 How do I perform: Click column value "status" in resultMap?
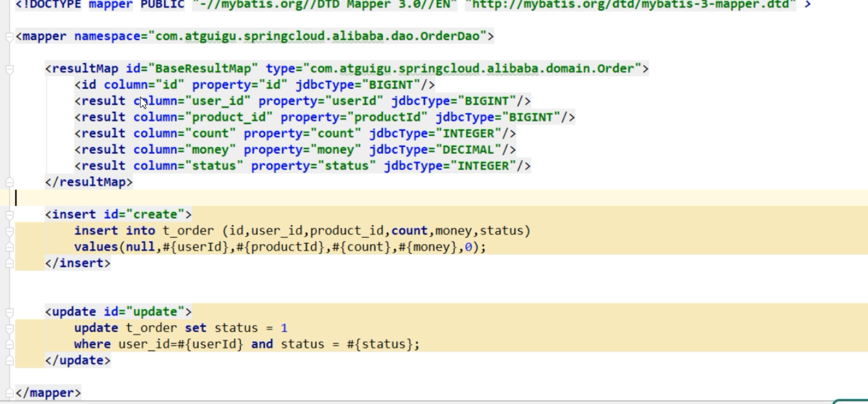pos(214,166)
